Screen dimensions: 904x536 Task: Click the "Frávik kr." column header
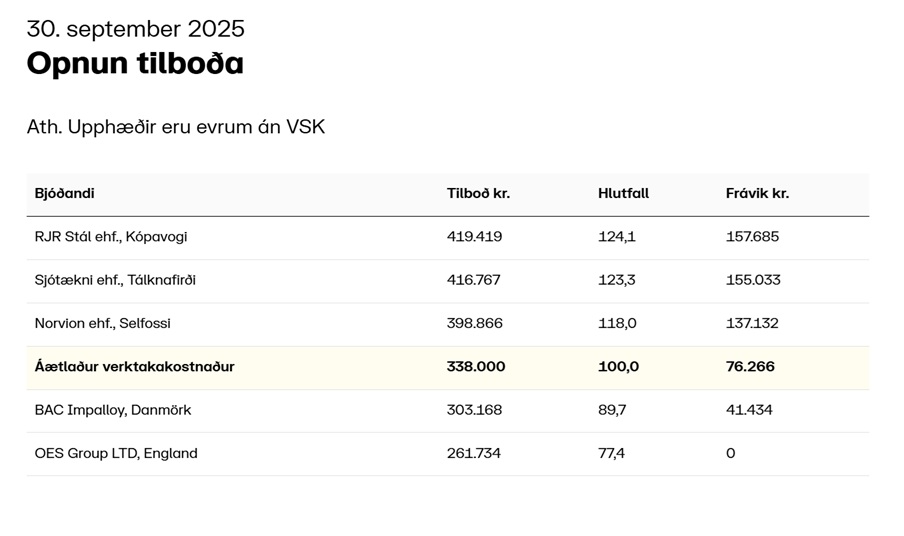[757, 193]
